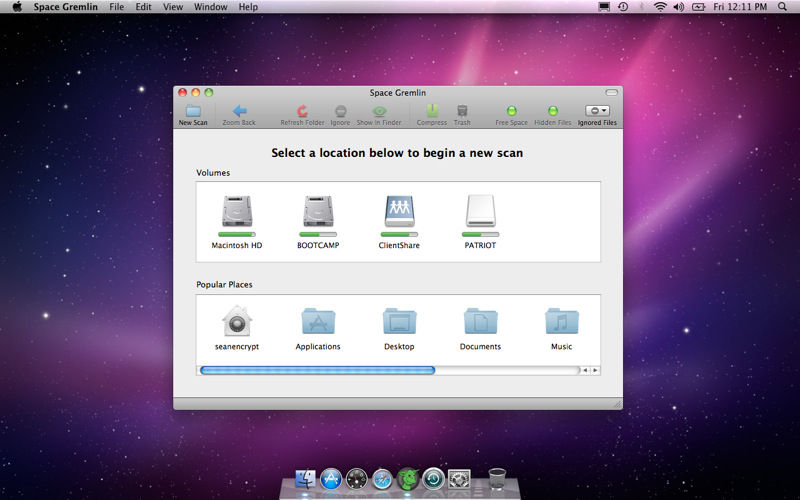This screenshot has height=500, width=800.
Task: Choose the Desktop folder
Action: point(399,320)
